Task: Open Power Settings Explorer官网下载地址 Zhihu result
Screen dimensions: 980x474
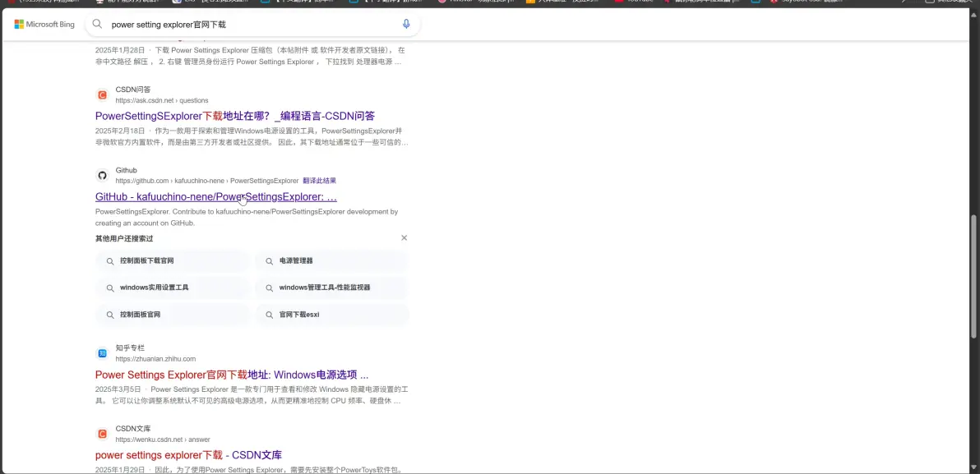Action: [232, 375]
